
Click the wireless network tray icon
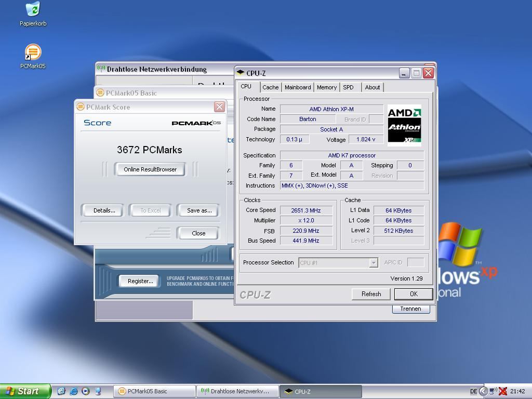click(x=494, y=391)
